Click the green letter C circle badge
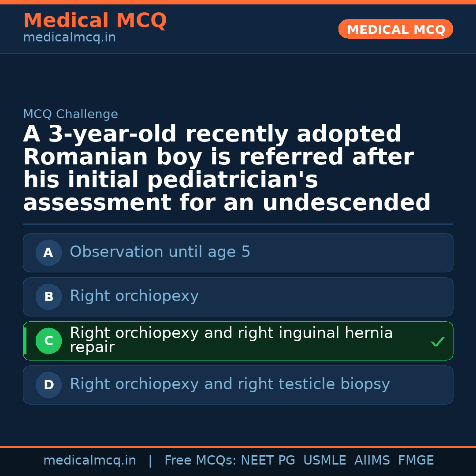Screen dimensions: 476x476 point(48,341)
